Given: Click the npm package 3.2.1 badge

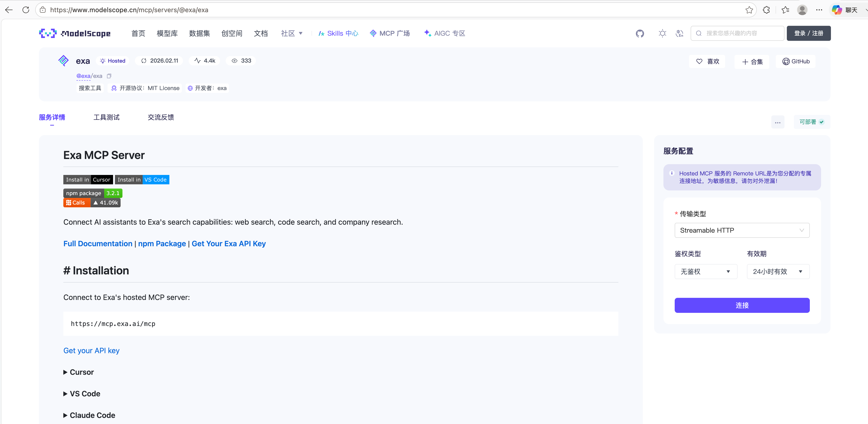Looking at the screenshot, I should click(x=93, y=193).
